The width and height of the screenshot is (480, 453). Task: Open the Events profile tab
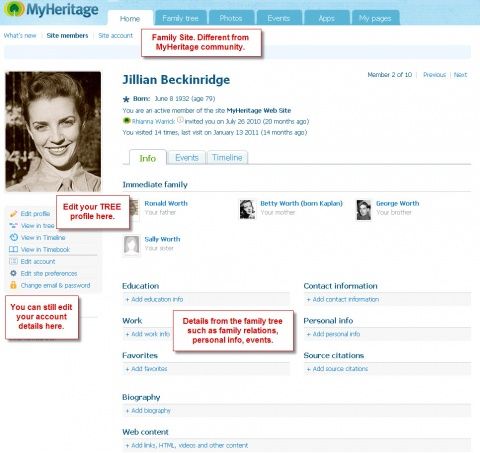(x=187, y=157)
